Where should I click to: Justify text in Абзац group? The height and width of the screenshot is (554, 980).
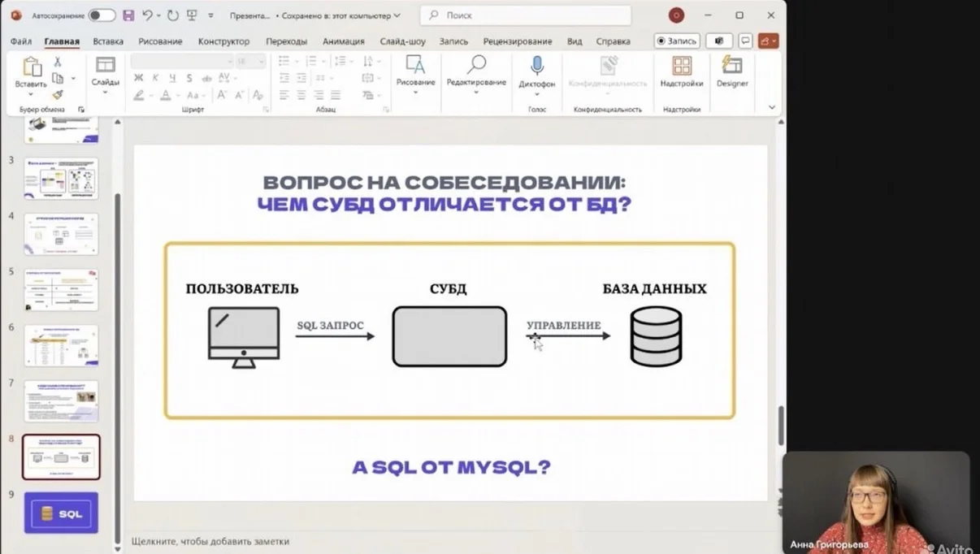[x=335, y=95]
